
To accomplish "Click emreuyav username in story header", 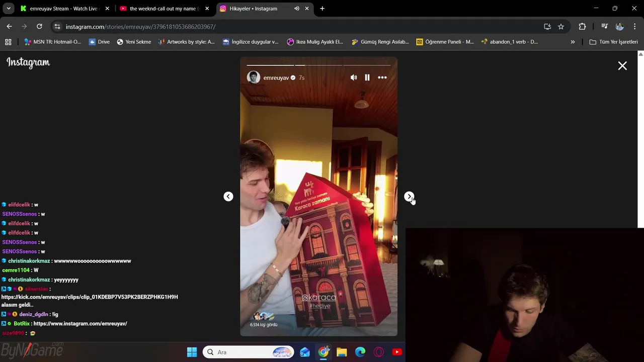I will pos(276,78).
